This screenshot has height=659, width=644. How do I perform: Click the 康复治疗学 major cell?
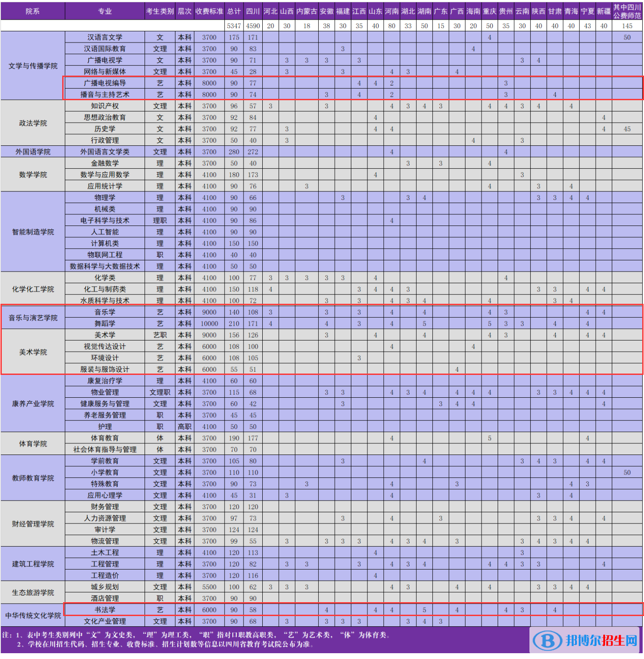coord(105,381)
